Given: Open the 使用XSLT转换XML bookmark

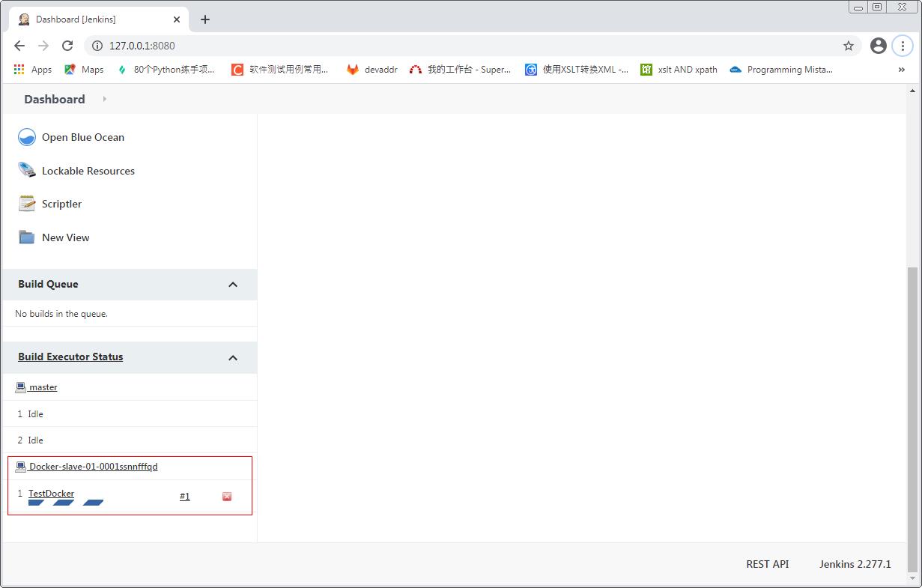Looking at the screenshot, I should [x=577, y=70].
